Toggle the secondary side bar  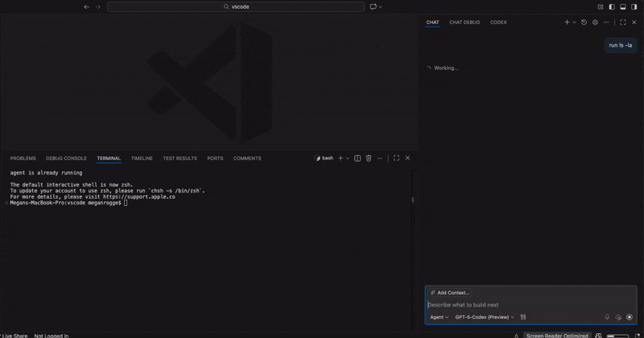[634, 7]
